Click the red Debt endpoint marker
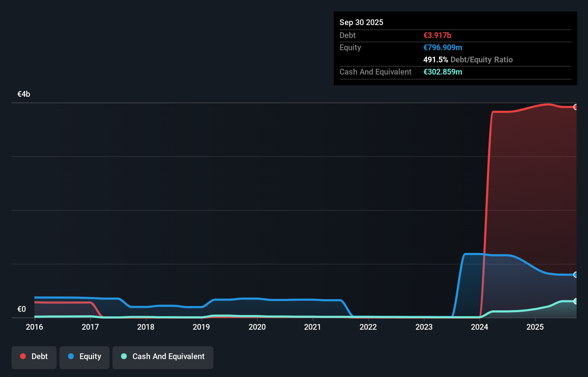Screen dimensions: 588x377 click(x=575, y=107)
